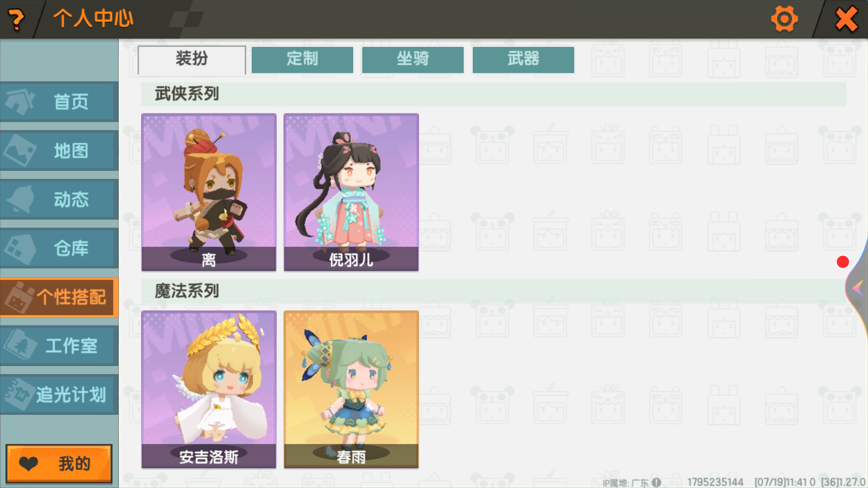The width and height of the screenshot is (868, 488).
Task: Select the 装扮 tab
Action: pos(192,60)
